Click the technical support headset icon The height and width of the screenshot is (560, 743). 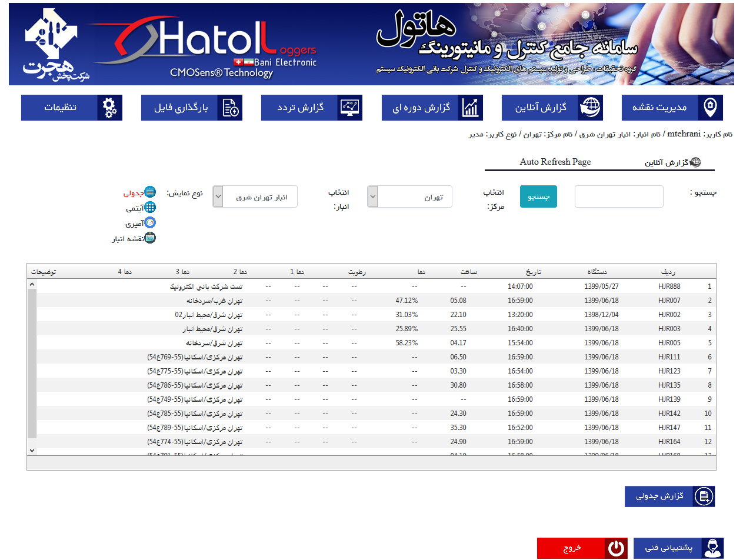[713, 548]
